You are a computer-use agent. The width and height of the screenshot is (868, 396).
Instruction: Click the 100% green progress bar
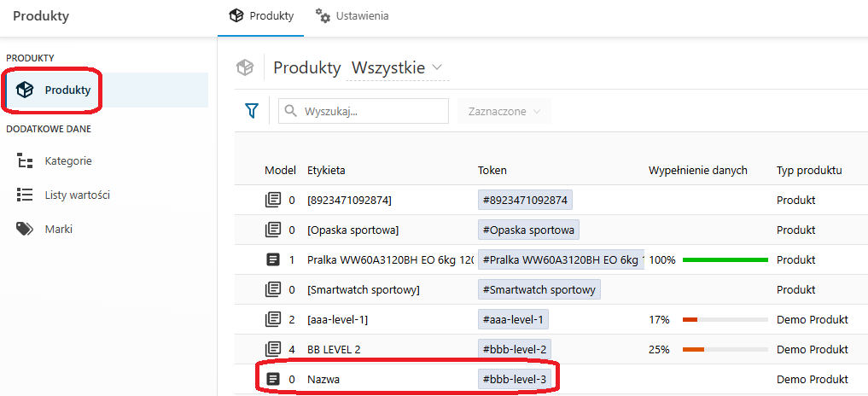[x=725, y=259]
